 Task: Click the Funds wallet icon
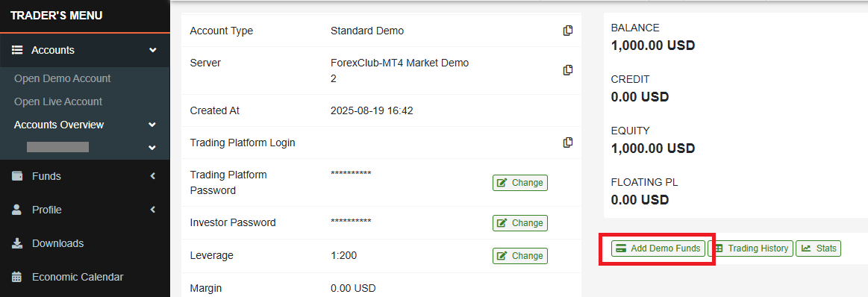click(x=17, y=176)
